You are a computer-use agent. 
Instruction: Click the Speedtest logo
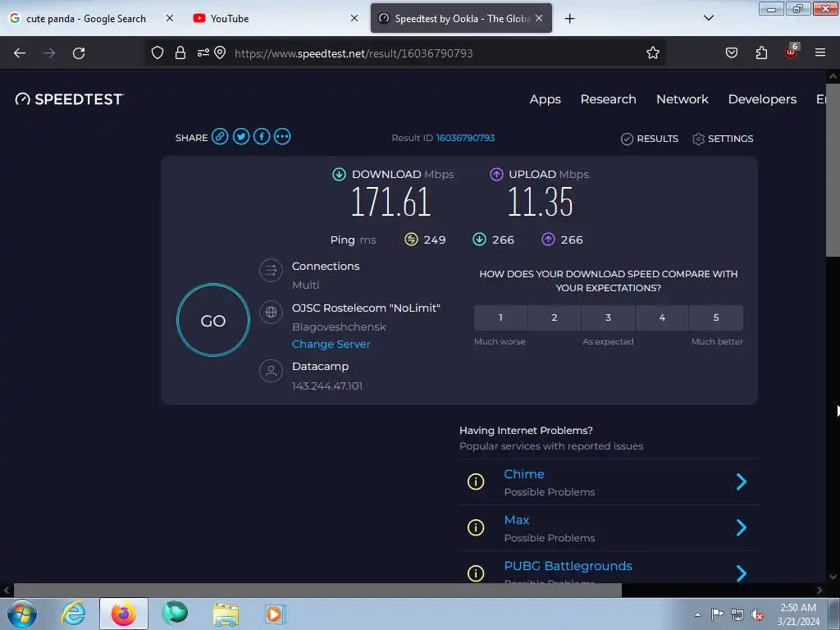point(69,99)
